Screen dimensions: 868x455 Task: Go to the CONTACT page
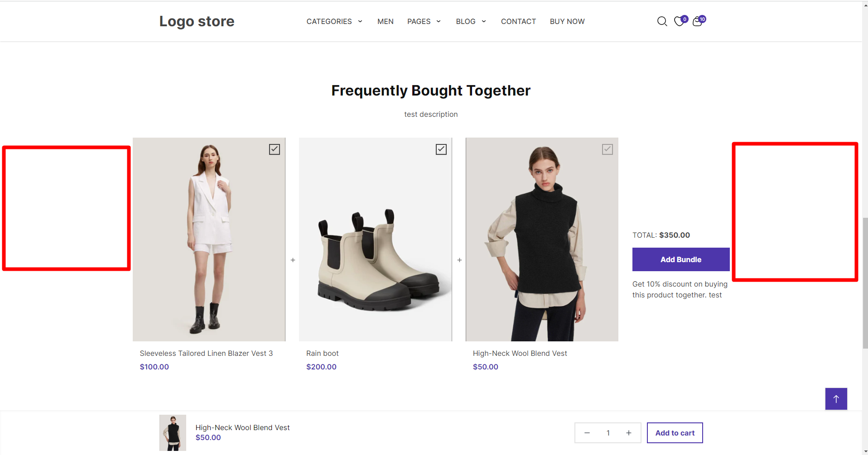[518, 21]
